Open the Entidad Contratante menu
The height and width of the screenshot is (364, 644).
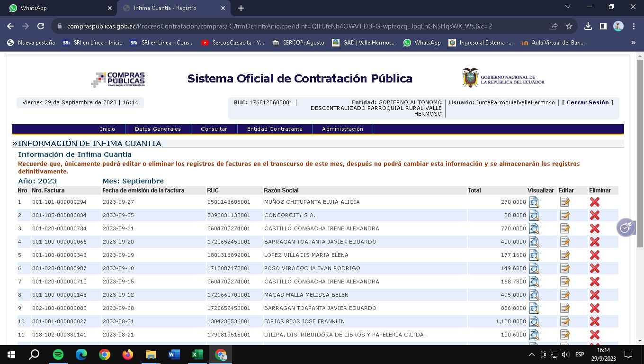tap(275, 129)
